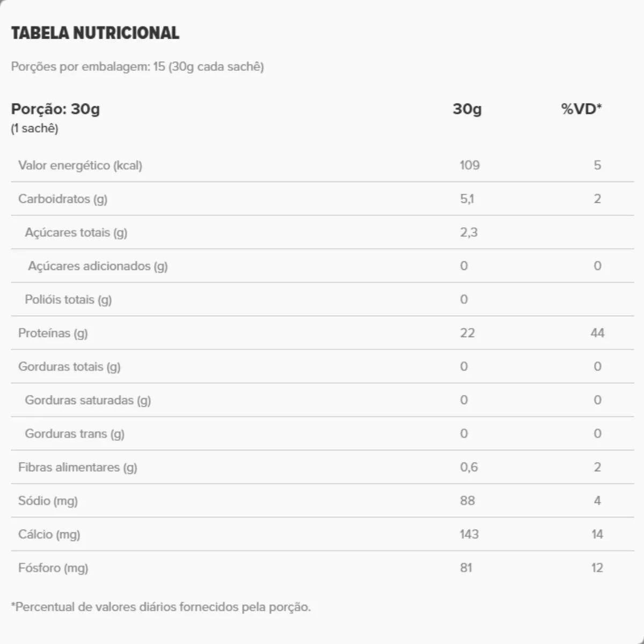Click the Proteínas (g) row label
This screenshot has width=644, height=644.
click(x=53, y=333)
